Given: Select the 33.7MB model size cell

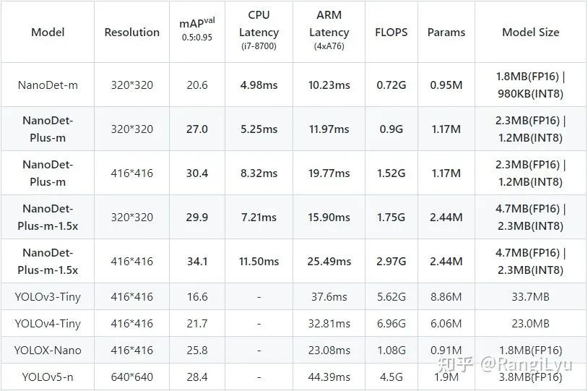Looking at the screenshot, I should [x=530, y=297].
